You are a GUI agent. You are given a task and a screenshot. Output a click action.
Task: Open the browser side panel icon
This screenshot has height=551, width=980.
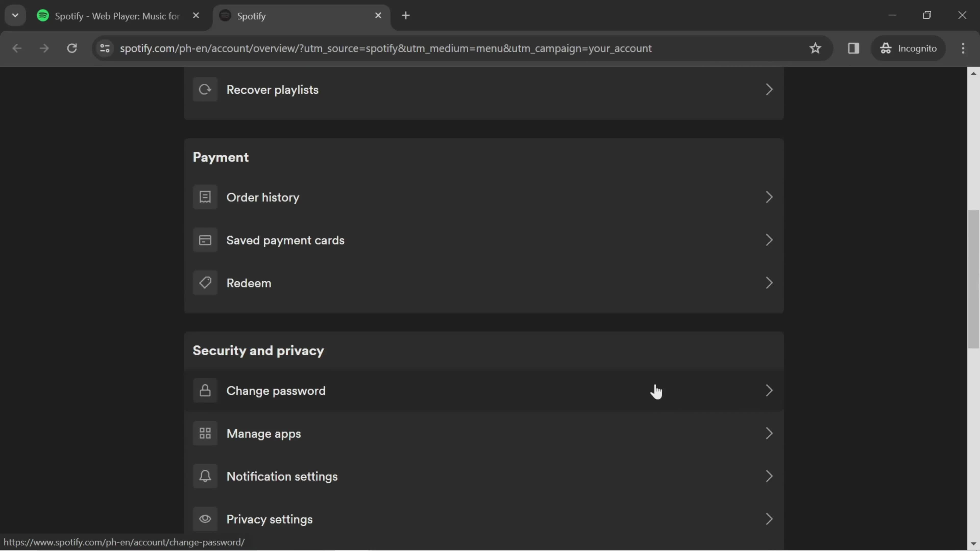pyautogui.click(x=853, y=48)
